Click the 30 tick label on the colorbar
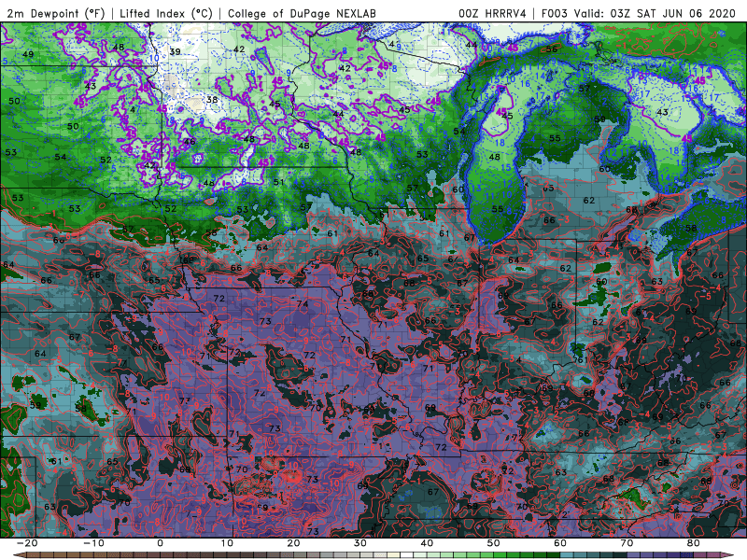The width and height of the screenshot is (747, 560). [360, 543]
